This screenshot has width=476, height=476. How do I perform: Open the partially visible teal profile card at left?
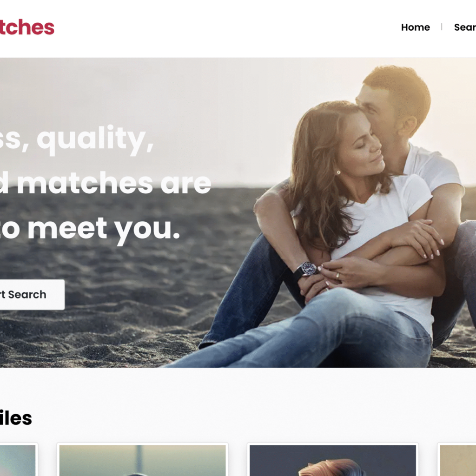18,460
